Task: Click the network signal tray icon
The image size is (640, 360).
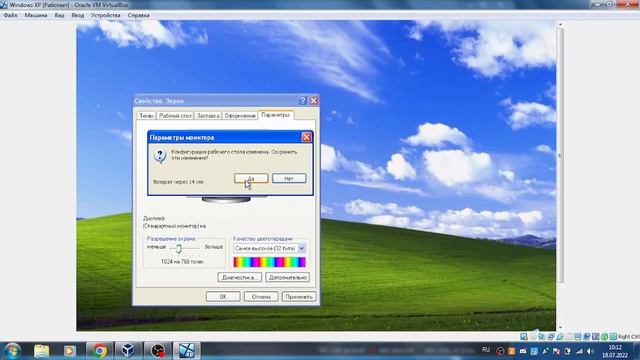Action: 579,351
